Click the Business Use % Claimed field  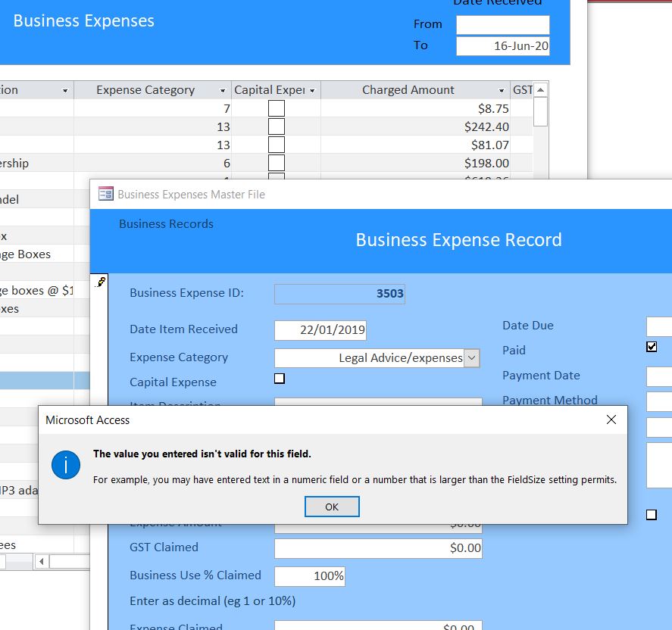(x=311, y=575)
